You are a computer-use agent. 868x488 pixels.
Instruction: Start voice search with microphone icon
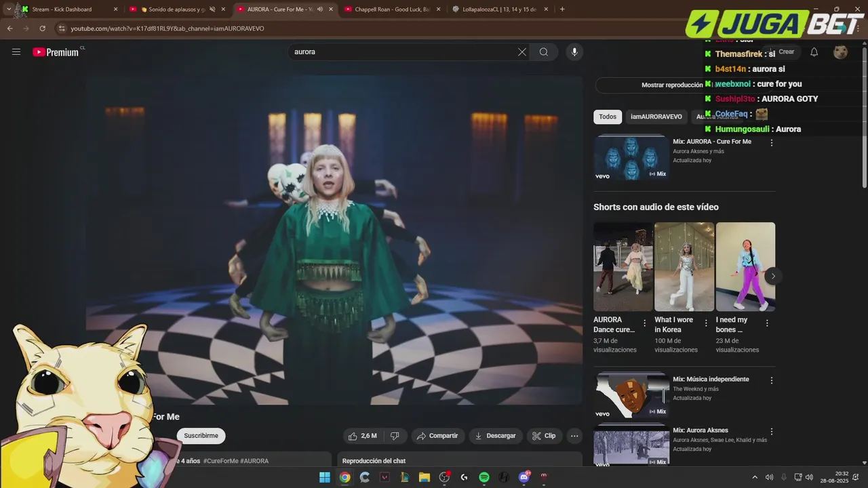tap(574, 52)
